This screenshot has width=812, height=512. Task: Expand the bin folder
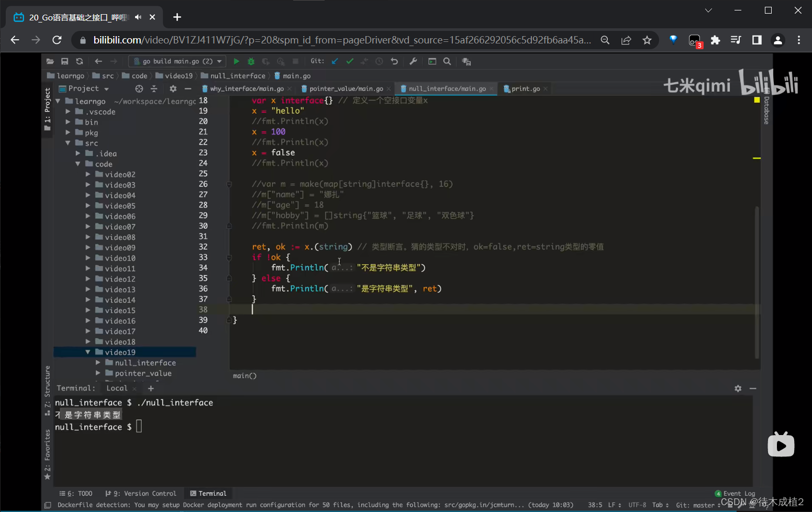click(68, 122)
